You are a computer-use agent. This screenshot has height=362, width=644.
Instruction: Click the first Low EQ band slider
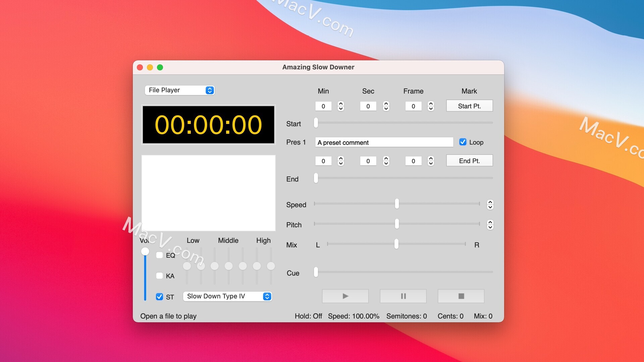click(x=187, y=266)
